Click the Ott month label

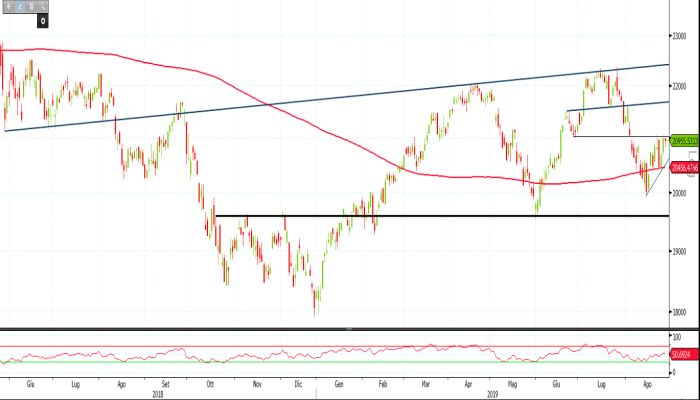(x=211, y=384)
